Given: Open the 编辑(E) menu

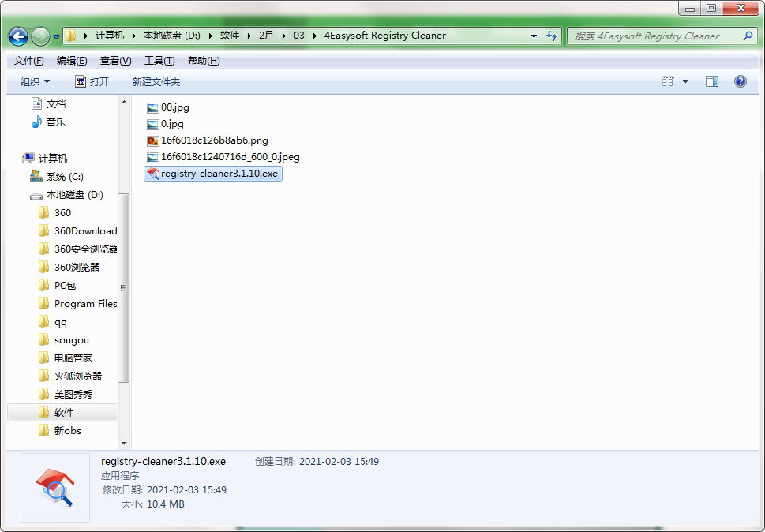Looking at the screenshot, I should coord(72,61).
